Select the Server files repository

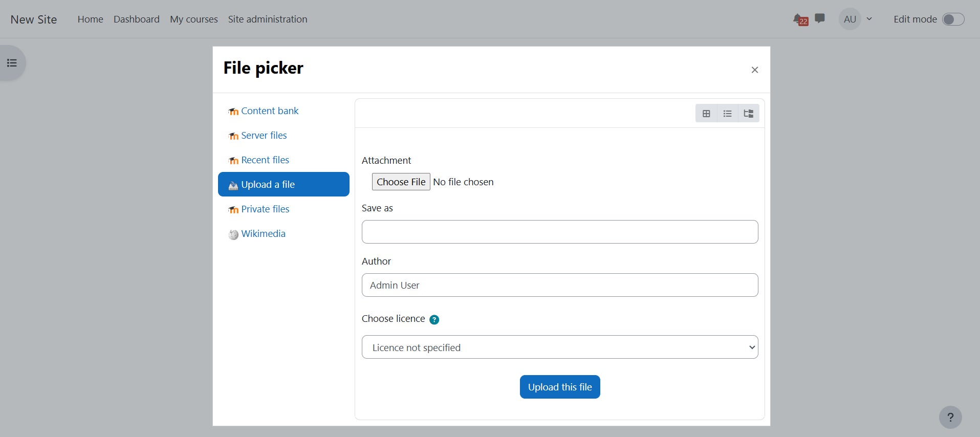click(264, 136)
